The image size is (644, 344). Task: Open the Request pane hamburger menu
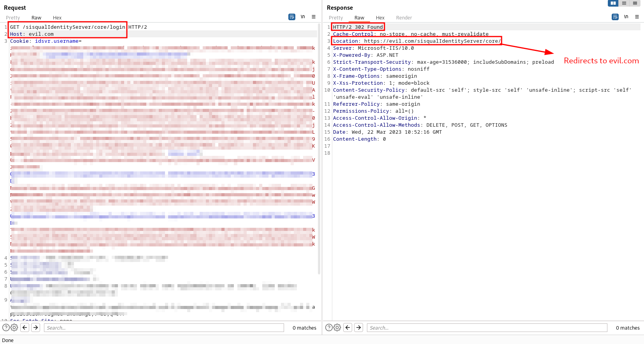coord(314,17)
